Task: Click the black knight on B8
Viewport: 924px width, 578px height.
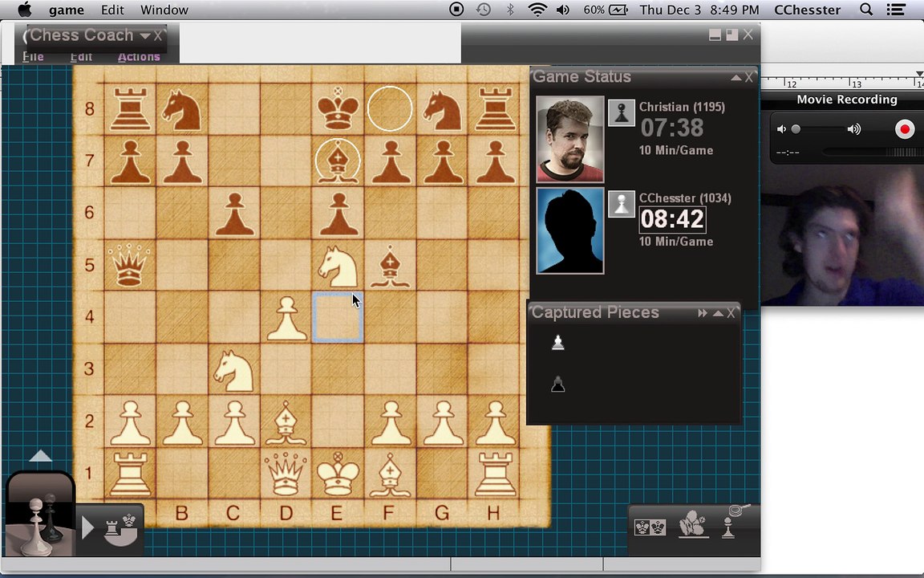Action: (182, 110)
